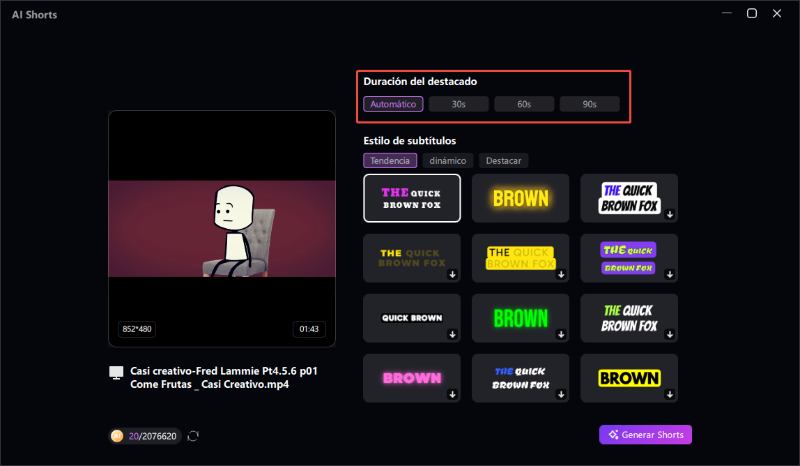Screen dimensions: 800x466
Task: Download the yellow box BROWN subtitle style
Action: click(x=670, y=394)
